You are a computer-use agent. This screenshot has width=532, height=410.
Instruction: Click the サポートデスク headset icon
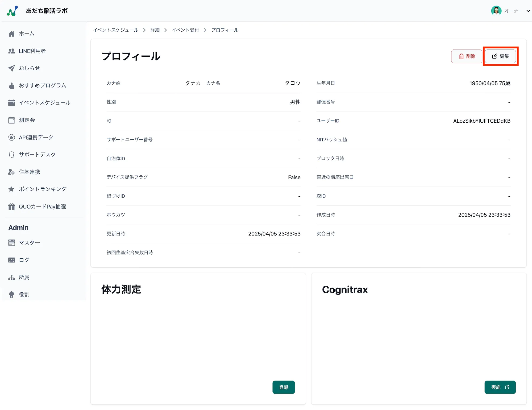pos(12,154)
